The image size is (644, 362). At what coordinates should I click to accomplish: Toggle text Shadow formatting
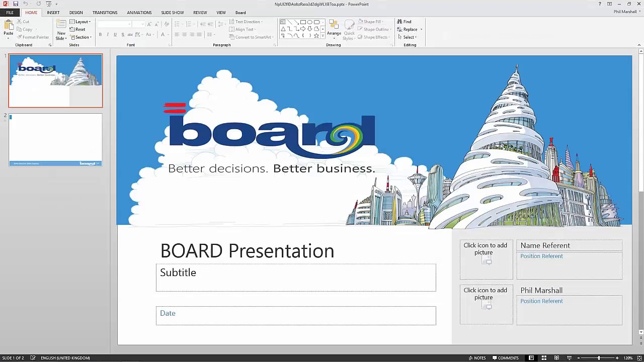click(123, 35)
